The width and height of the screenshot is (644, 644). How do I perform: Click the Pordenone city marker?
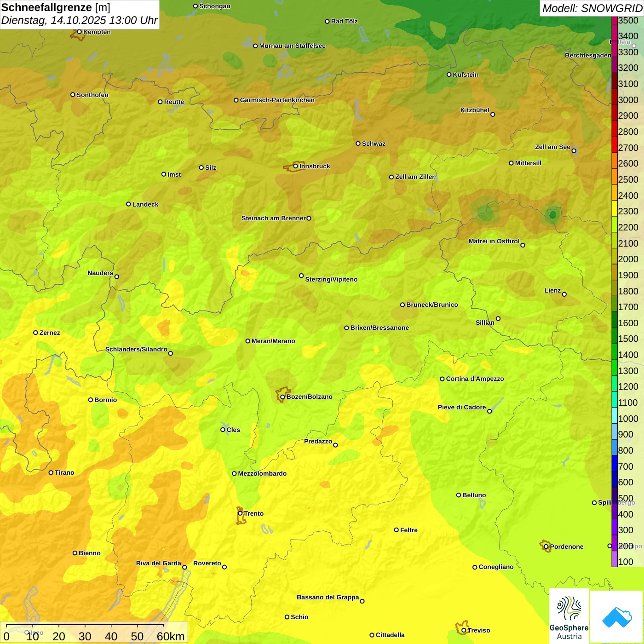tap(546, 546)
